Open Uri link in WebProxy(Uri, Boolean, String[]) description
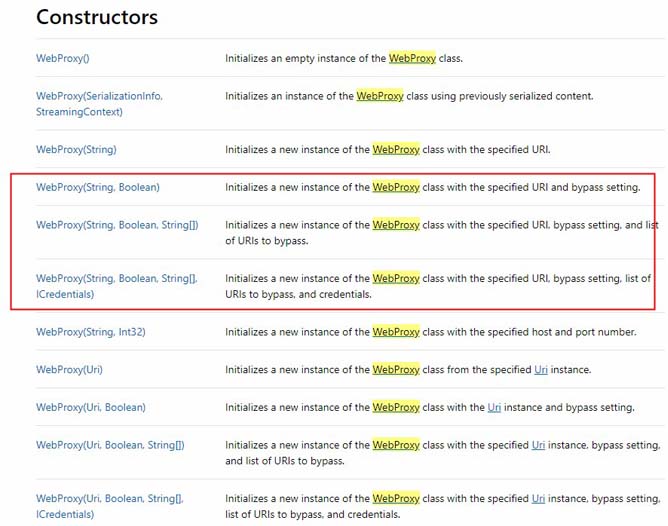The width and height of the screenshot is (668, 526). [x=539, y=445]
